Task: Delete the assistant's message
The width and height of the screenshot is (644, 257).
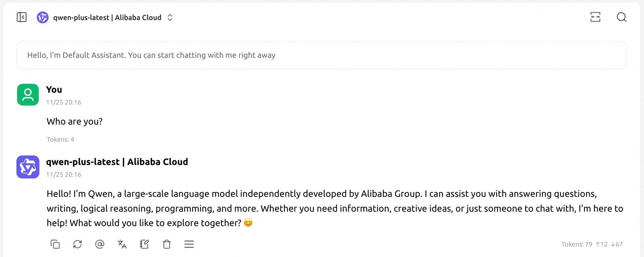Action: [166, 245]
